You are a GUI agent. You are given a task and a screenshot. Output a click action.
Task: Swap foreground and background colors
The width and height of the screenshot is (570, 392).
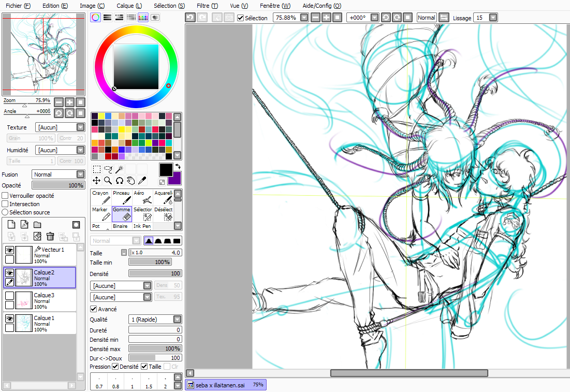tap(178, 166)
